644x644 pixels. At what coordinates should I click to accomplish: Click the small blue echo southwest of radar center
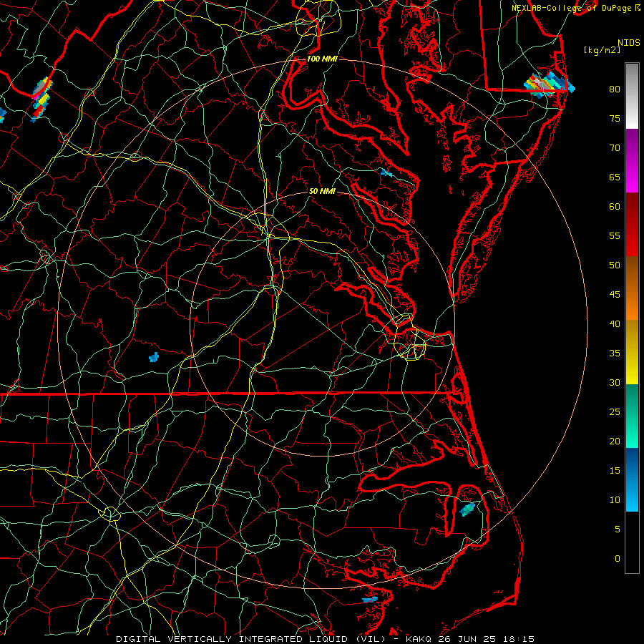[x=154, y=357]
